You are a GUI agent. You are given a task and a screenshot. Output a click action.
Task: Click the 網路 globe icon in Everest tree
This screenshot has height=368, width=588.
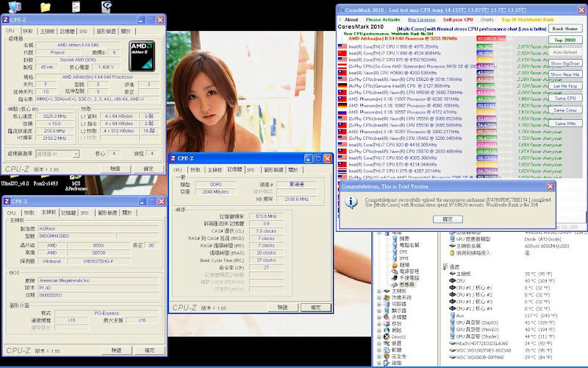(x=387, y=330)
